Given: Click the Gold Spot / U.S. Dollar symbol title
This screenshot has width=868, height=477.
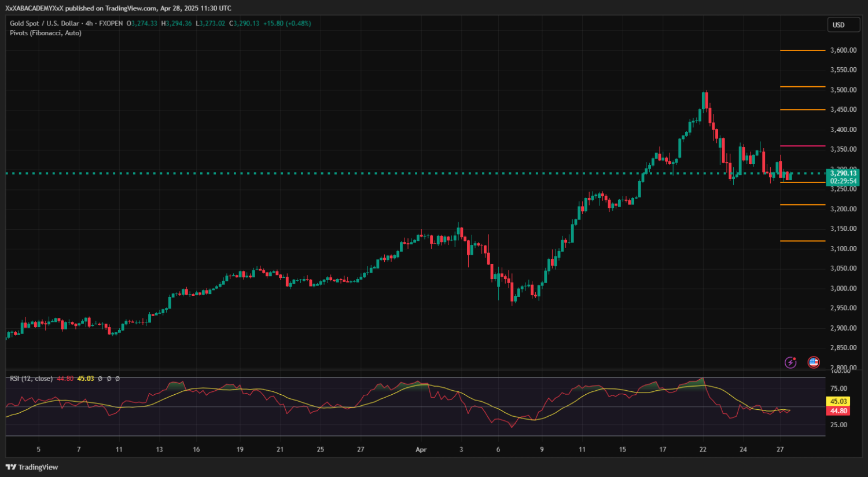Looking at the screenshot, I should point(44,24).
